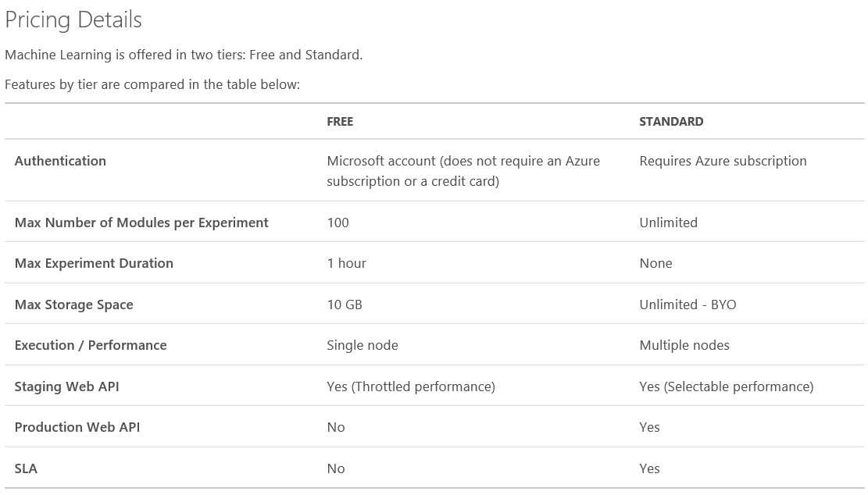Click the Execution / Performance row label
This screenshot has height=495, width=868.
click(x=90, y=346)
